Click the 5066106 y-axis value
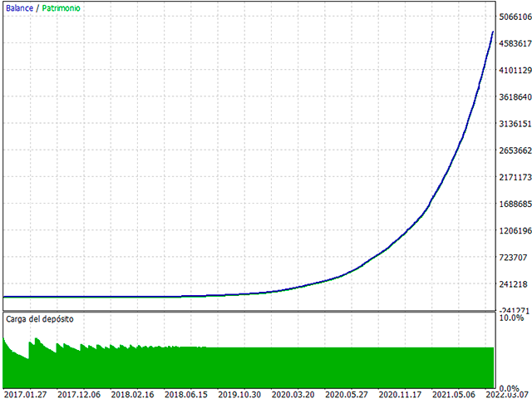 click(515, 17)
